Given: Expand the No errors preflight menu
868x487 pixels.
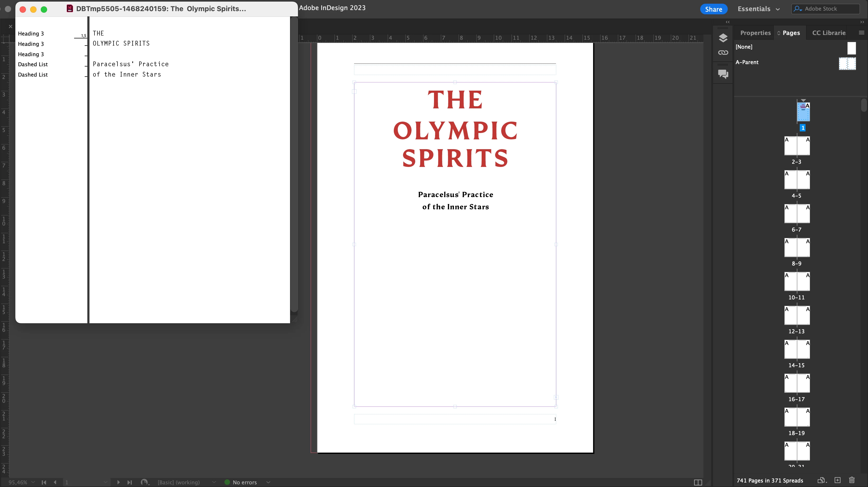Looking at the screenshot, I should (x=268, y=482).
